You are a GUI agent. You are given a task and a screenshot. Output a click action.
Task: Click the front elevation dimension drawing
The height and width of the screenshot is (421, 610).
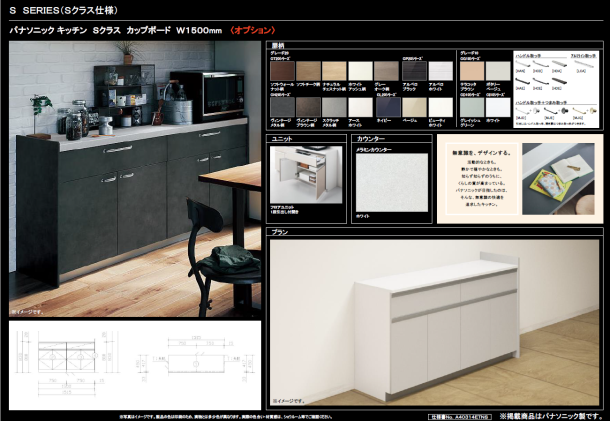[67, 363]
